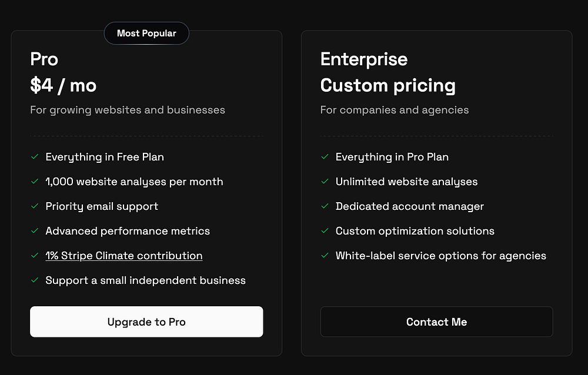Click the $4 / mo price text
Image resolution: width=588 pixels, height=375 pixels.
pyautogui.click(x=64, y=86)
